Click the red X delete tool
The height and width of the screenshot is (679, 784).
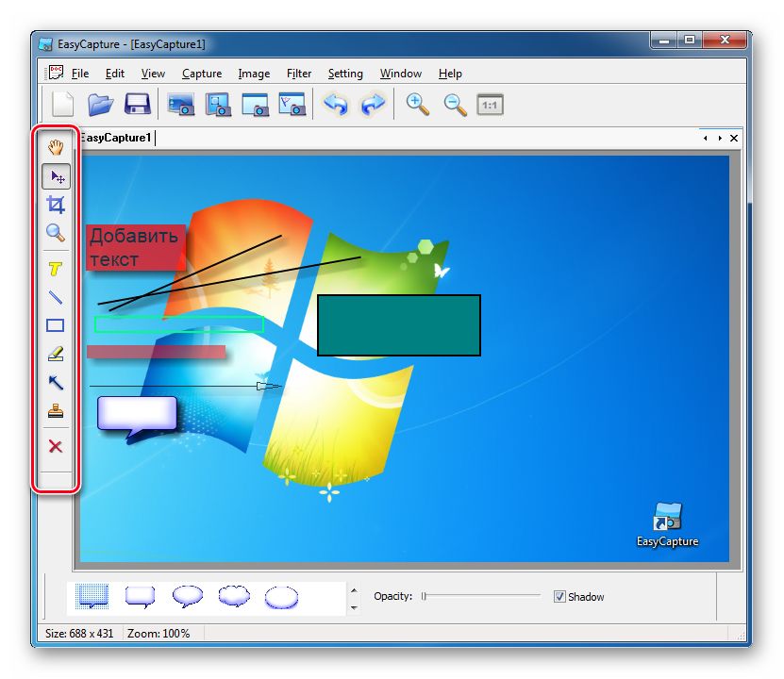(x=56, y=446)
